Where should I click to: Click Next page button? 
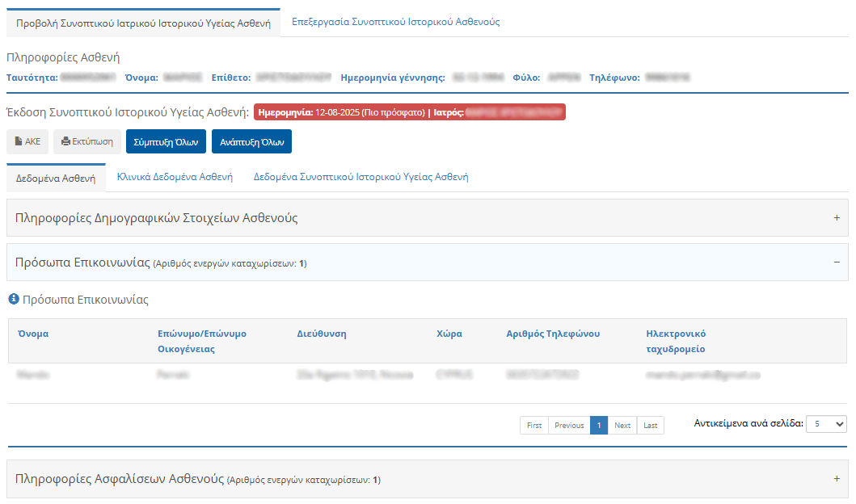622,426
